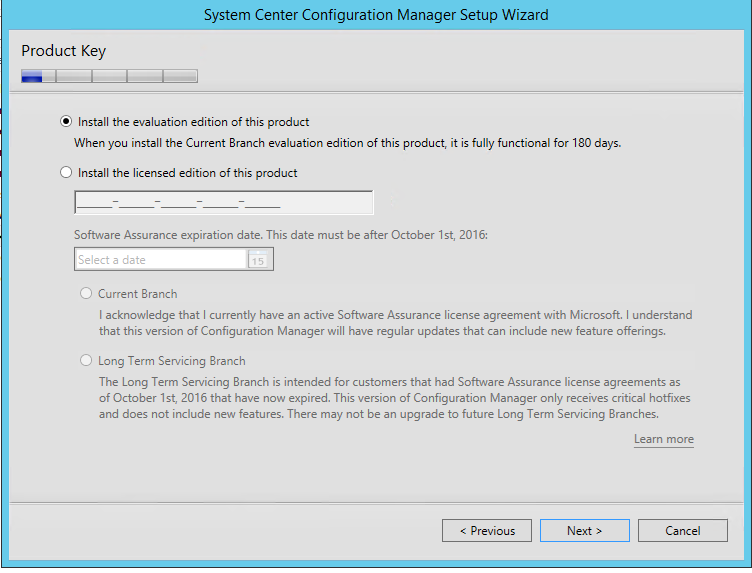
Task: Go back with the Previous button
Action: point(487,531)
